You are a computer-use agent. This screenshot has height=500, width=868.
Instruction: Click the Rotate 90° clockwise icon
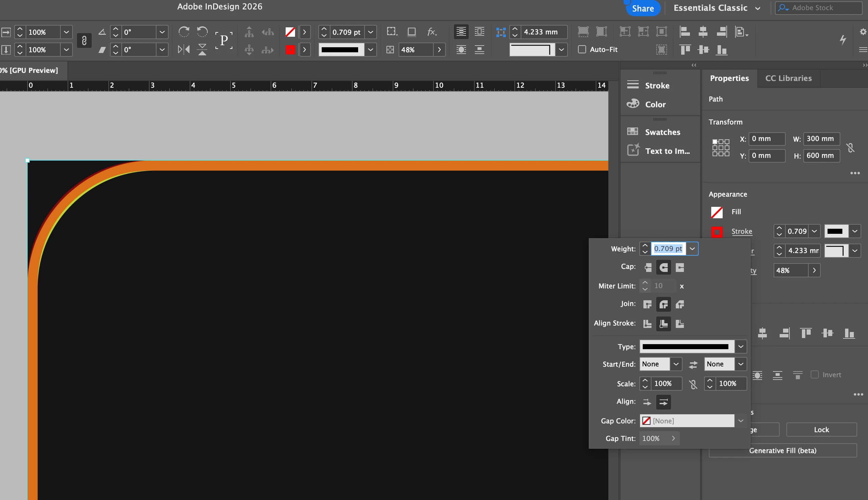pos(184,32)
